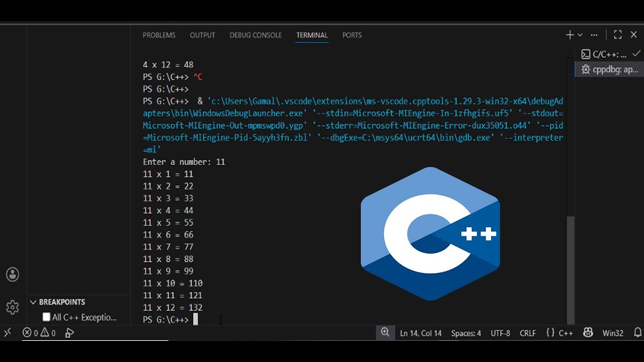Viewport: 644px width, 362px height.
Task: Toggle the All C++ Exceptions breakpoint checkbox
Action: [x=46, y=317]
